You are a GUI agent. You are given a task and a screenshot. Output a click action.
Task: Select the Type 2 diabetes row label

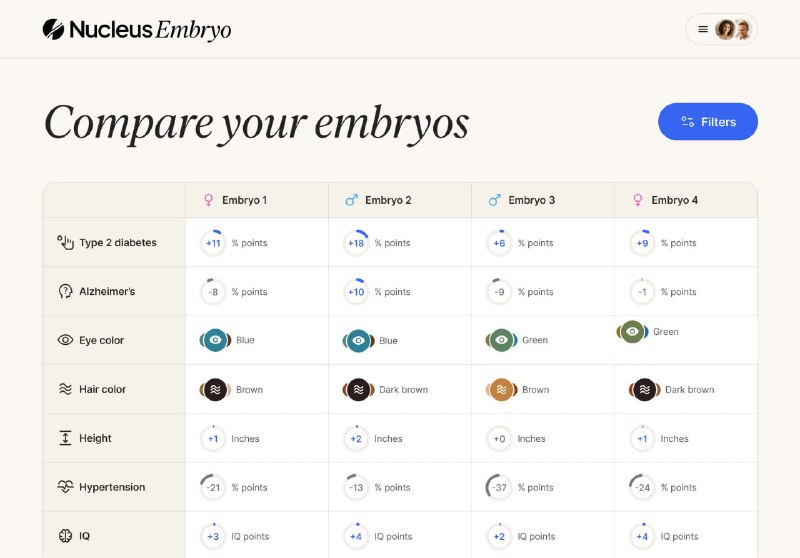coord(118,242)
